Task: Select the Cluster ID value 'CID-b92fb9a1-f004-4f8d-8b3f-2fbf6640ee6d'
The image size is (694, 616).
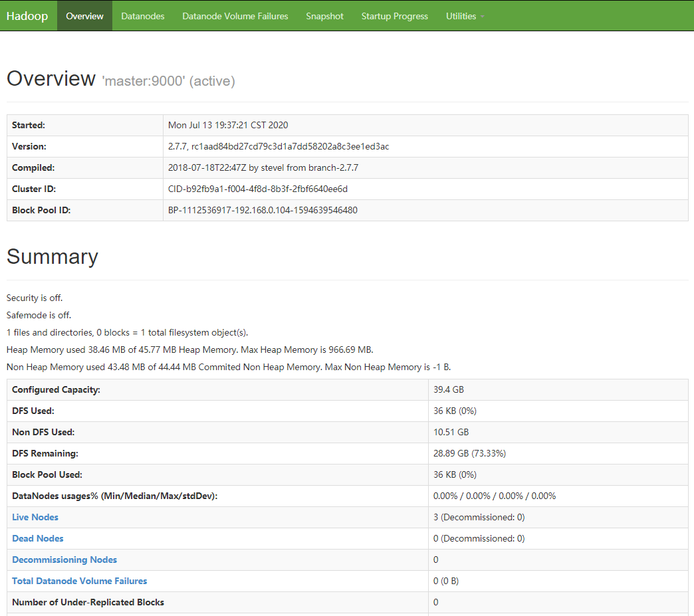Action: [258, 189]
